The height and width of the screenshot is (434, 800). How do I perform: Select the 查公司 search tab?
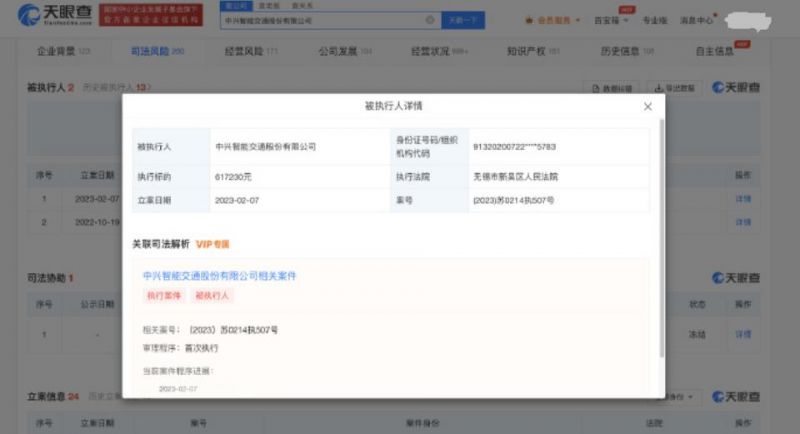pos(236,6)
